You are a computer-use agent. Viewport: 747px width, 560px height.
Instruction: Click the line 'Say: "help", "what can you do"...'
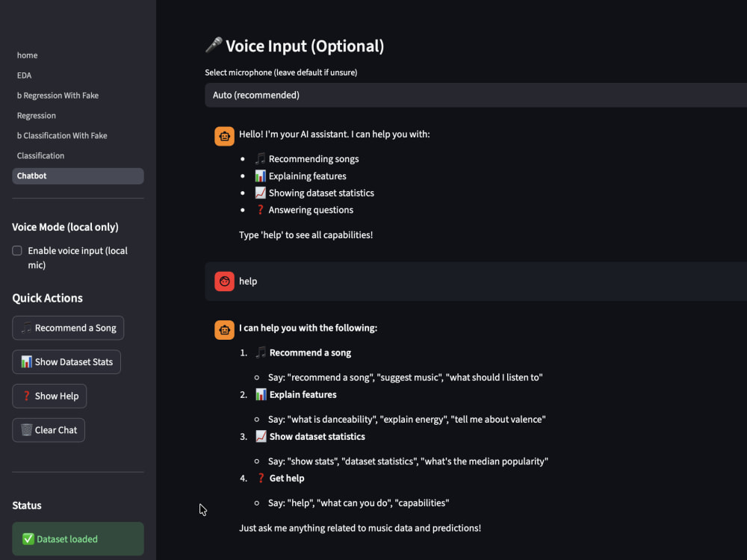tap(359, 503)
